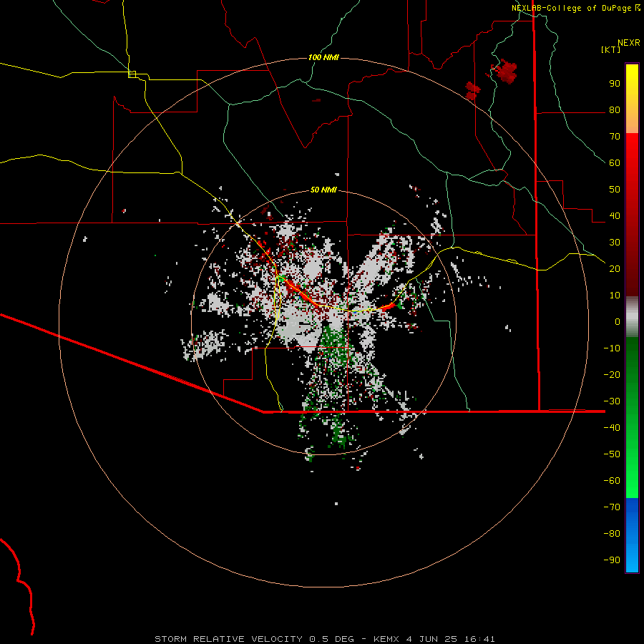Select the -80 value on velocity scale
The width and height of the screenshot is (644, 644).
click(x=612, y=534)
